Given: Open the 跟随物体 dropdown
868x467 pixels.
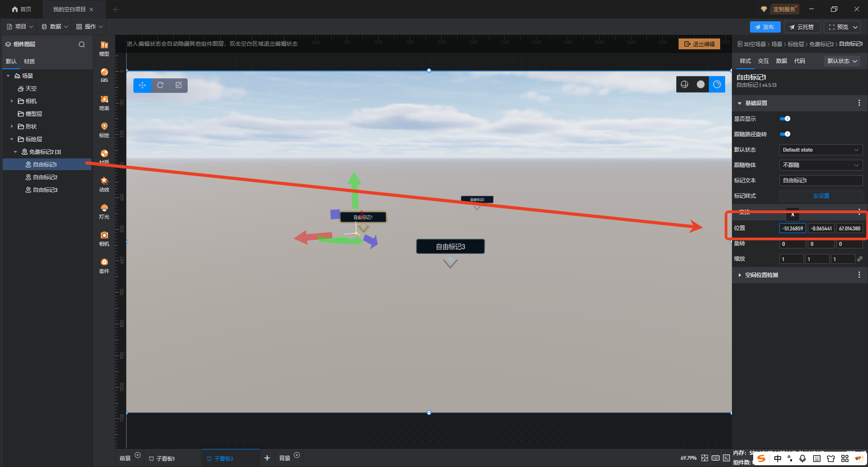Looking at the screenshot, I should tap(821, 165).
